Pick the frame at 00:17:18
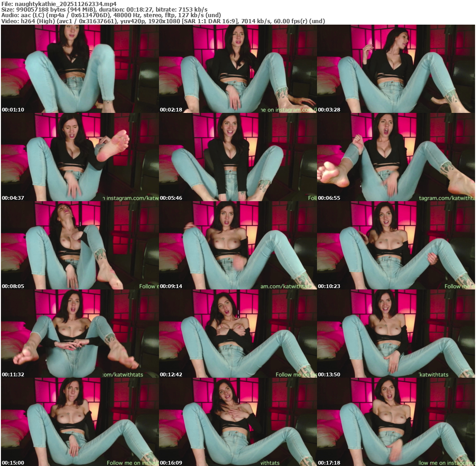Image resolution: width=476 pixels, height=466 pixels. click(x=396, y=422)
